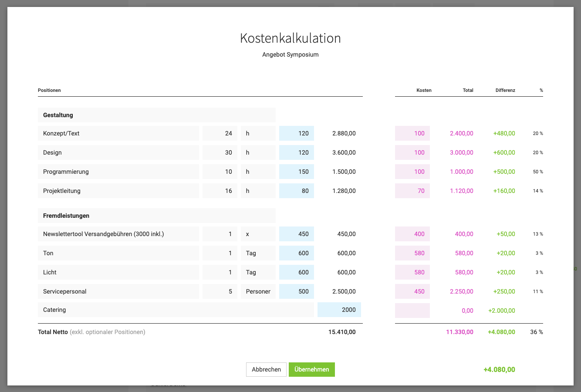Change Programmierung quantity of 10
Viewport: 581px width, 392px height.
[x=220, y=172]
